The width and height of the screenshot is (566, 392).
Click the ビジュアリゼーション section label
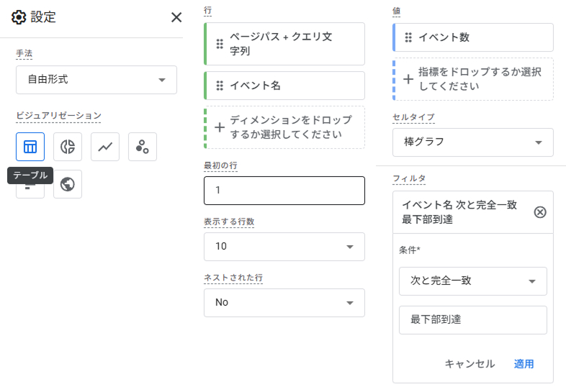coord(58,115)
